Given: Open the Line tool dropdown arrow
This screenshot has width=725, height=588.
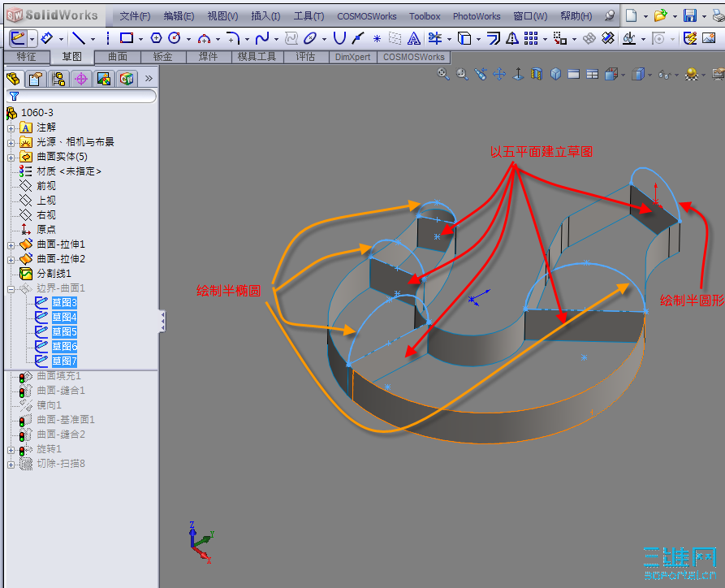Looking at the screenshot, I should pos(93,39).
